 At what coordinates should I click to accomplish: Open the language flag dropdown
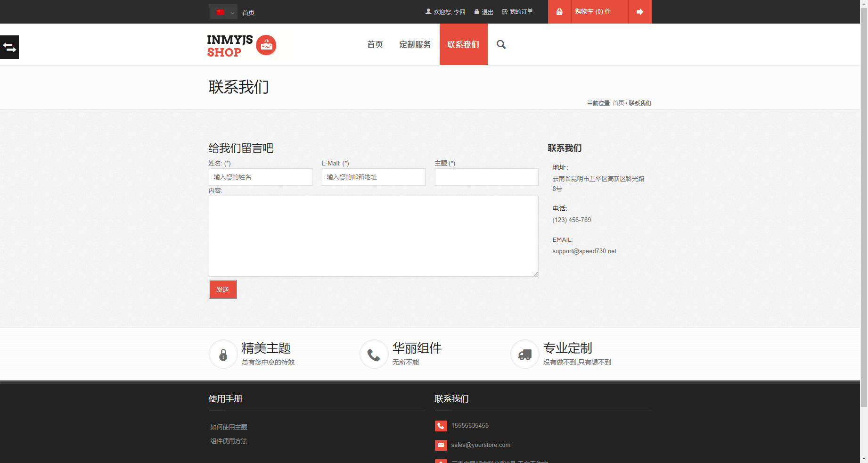point(223,12)
